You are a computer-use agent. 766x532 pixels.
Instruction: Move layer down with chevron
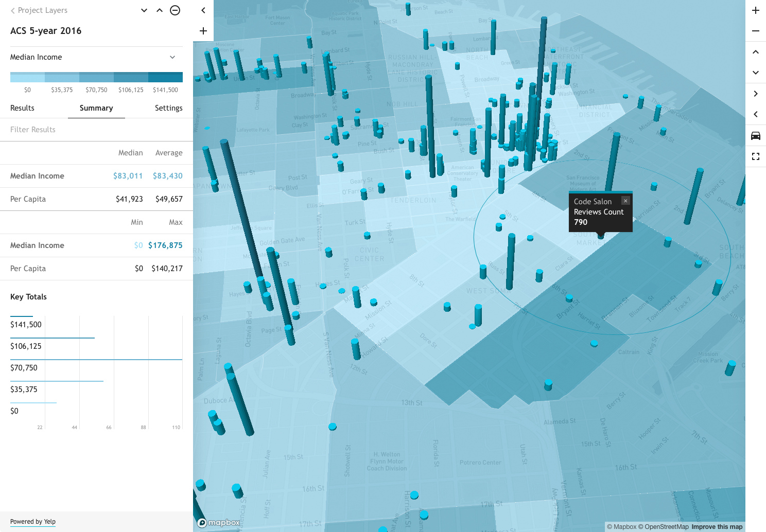pyautogui.click(x=144, y=10)
